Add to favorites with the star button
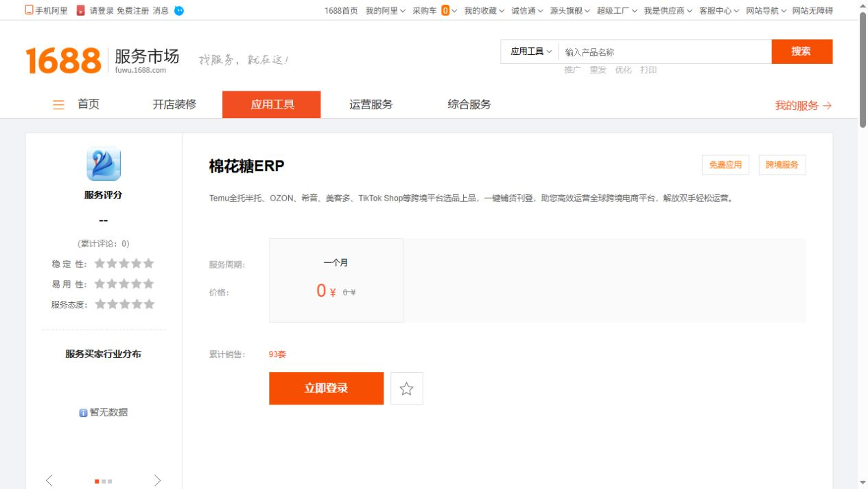Screen dimensions: 868x489 pos(407,389)
